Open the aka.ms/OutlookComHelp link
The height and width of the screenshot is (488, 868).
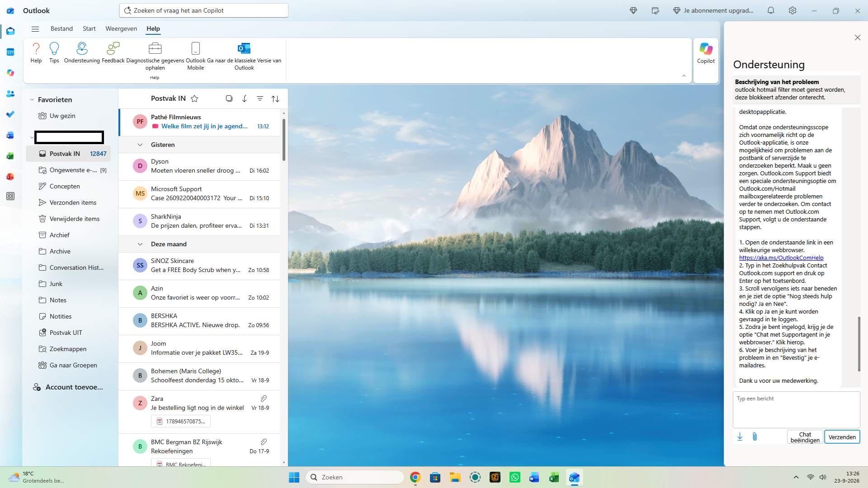coord(781,258)
